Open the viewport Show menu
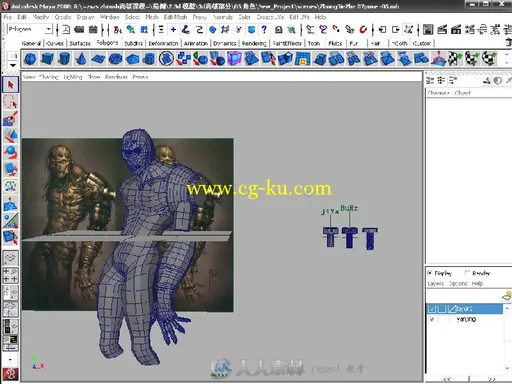This screenshot has width=512, height=384. click(x=94, y=77)
